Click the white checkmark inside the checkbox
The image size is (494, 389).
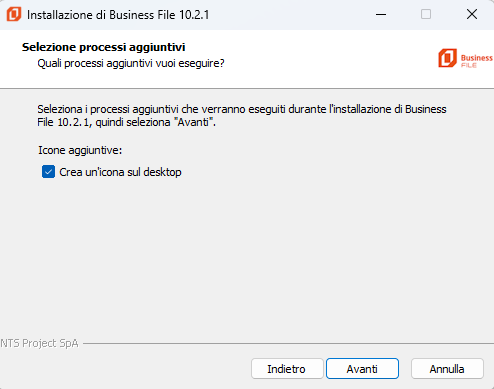[48, 172]
